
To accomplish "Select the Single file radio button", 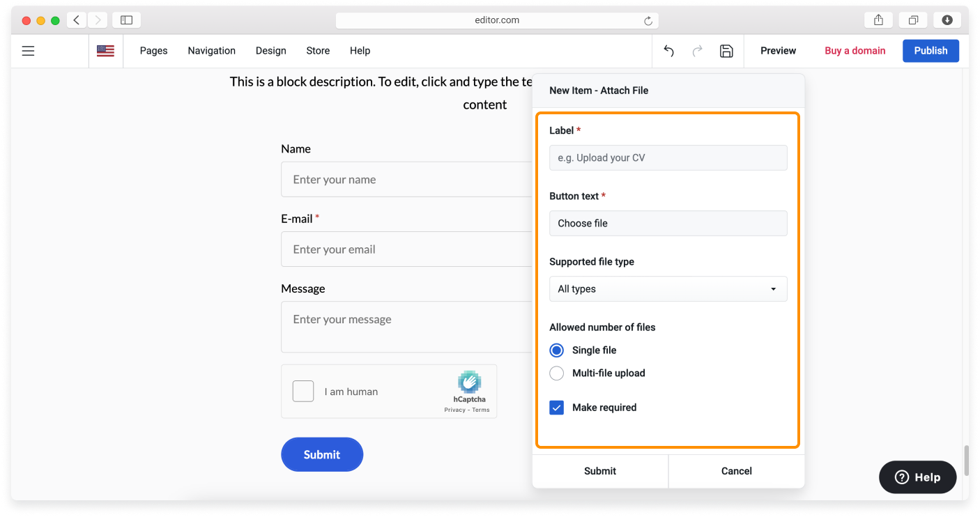I will click(556, 350).
